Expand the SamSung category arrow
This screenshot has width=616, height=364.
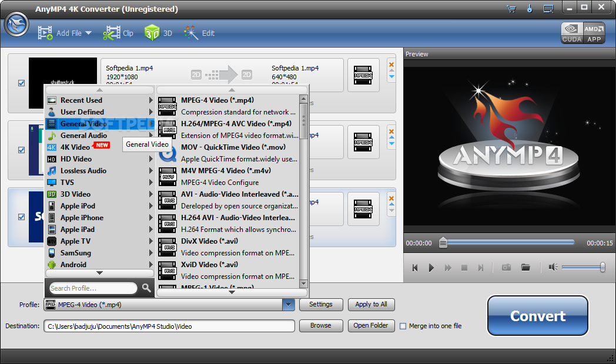(151, 253)
